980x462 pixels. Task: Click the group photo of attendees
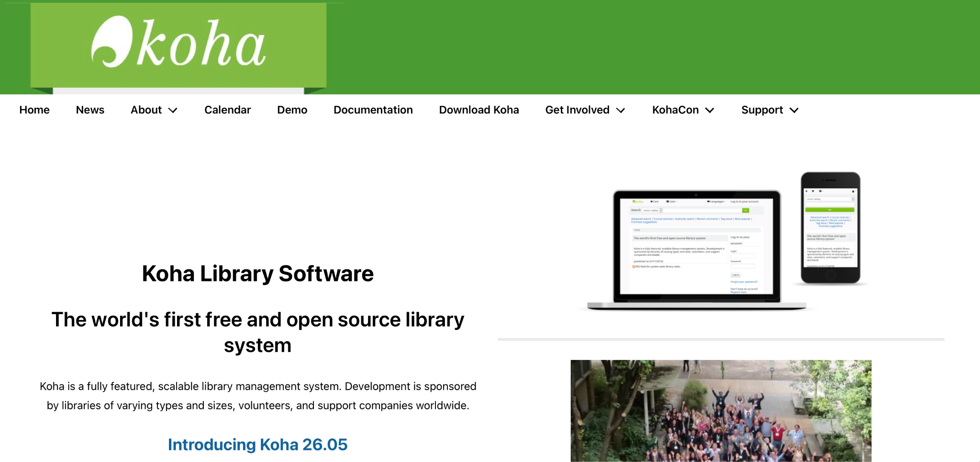click(721, 411)
